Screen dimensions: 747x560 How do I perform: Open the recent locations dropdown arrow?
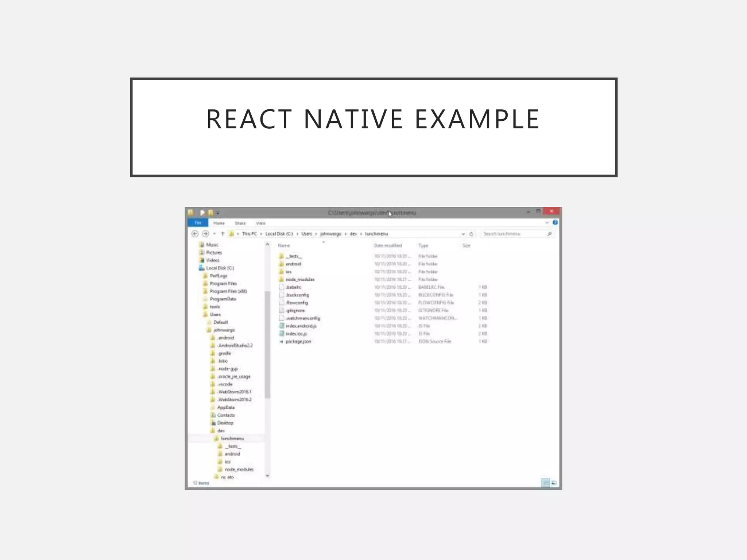(x=214, y=234)
